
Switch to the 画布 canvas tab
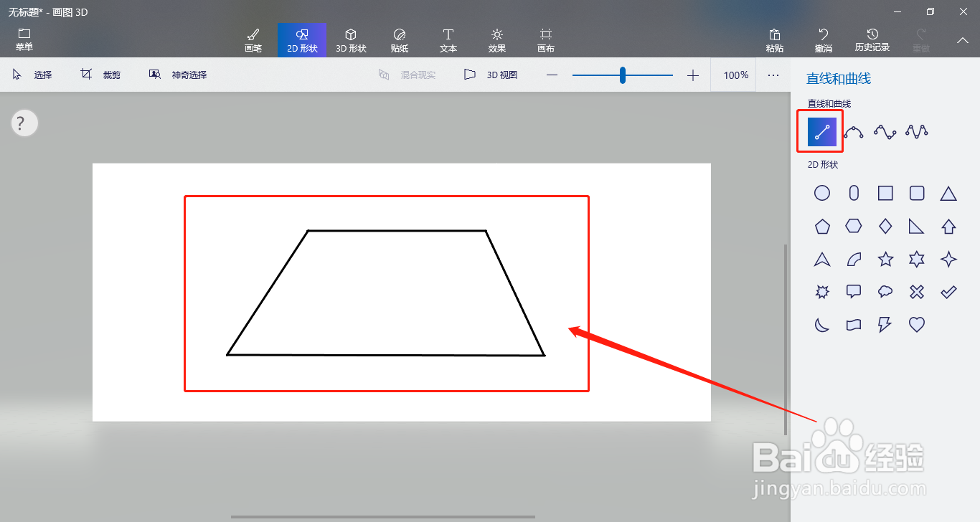[546, 40]
